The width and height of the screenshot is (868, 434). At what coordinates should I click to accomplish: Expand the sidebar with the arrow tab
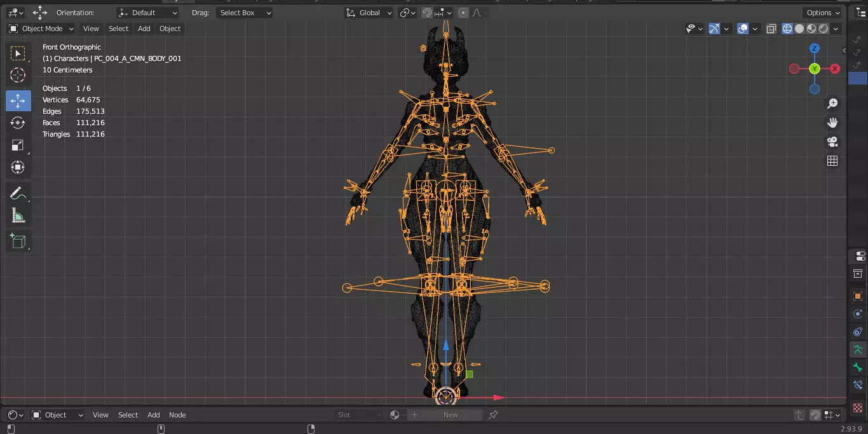[844, 51]
